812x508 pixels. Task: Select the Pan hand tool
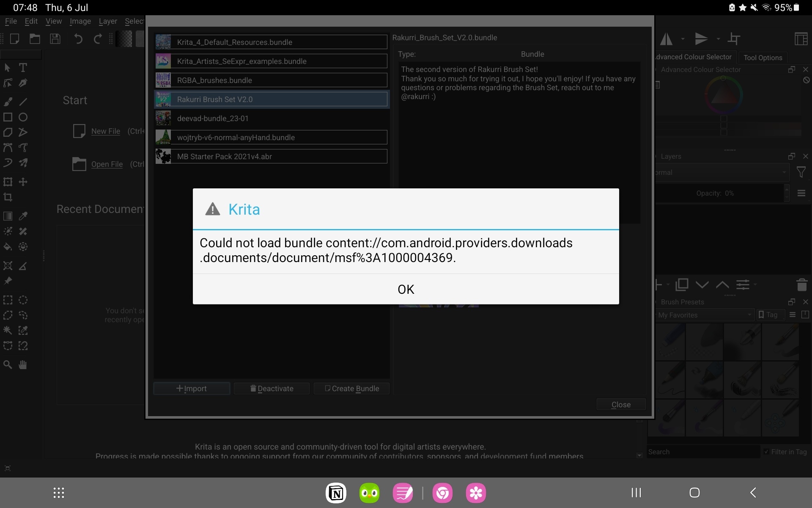23,364
